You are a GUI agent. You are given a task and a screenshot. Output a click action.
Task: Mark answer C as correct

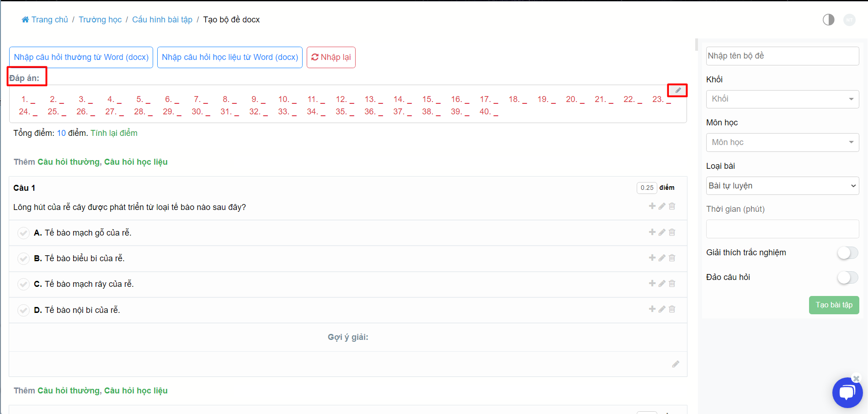pyautogui.click(x=23, y=284)
